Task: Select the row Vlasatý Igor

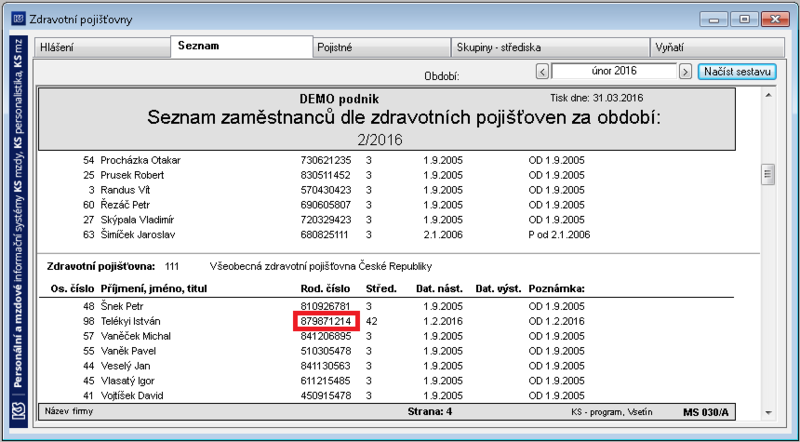Action: pos(386,381)
